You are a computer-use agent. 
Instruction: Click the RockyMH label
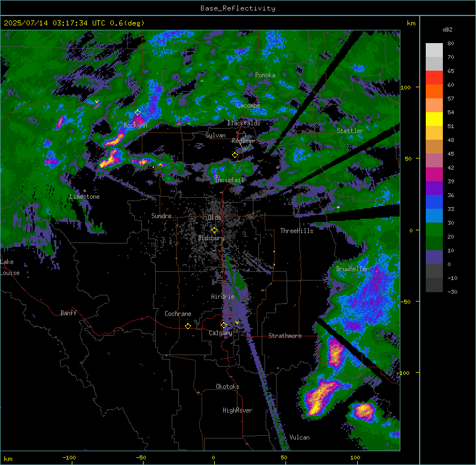pyautogui.click(x=135, y=126)
